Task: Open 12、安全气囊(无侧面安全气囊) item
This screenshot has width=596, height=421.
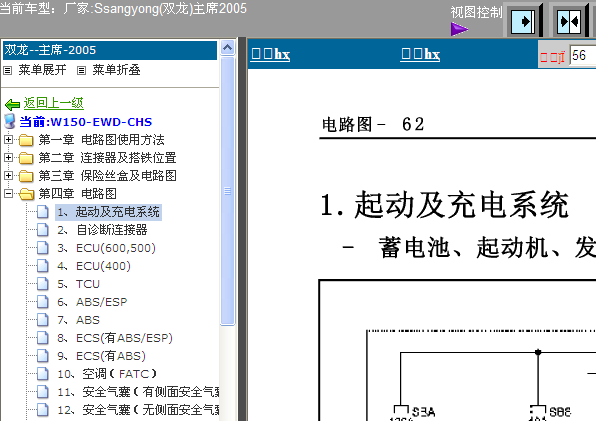Action: [138, 410]
